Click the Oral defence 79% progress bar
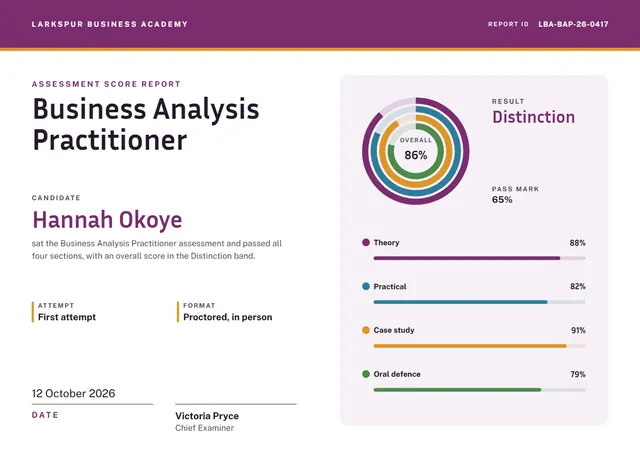640x453 pixels. click(479, 390)
